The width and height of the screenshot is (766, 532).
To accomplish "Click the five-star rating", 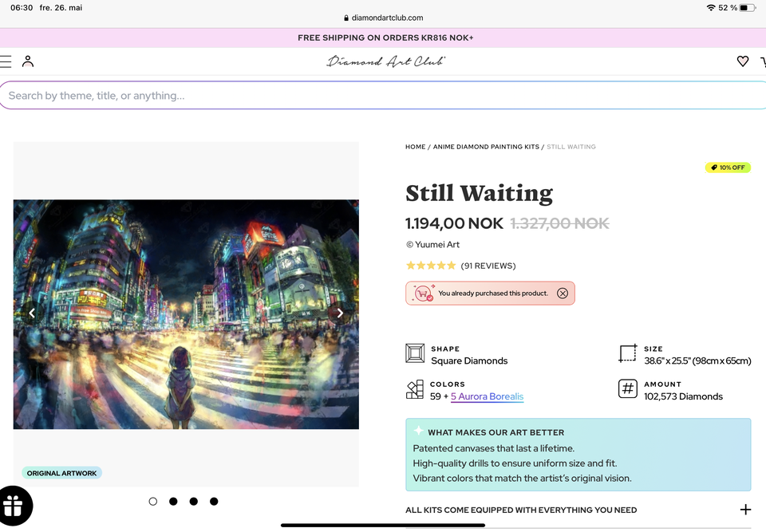I will 430,266.
